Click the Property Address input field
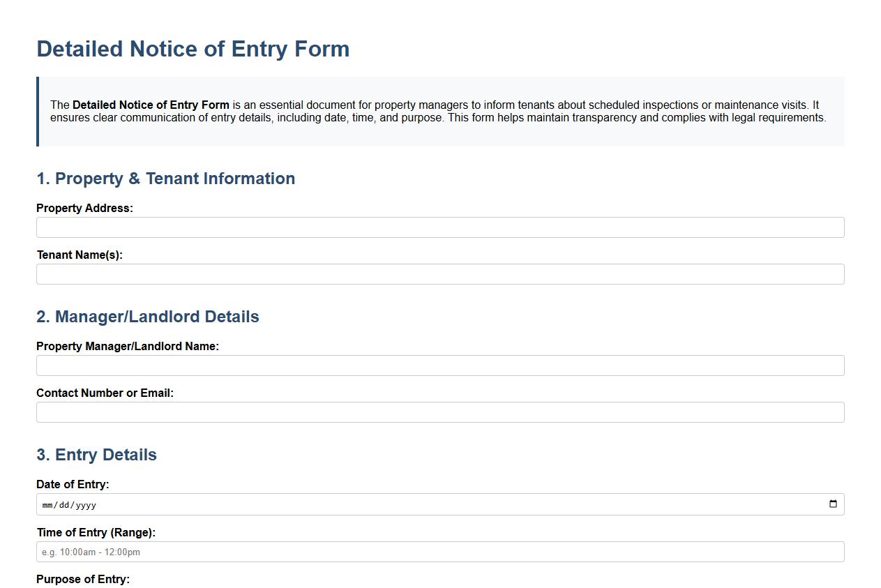The width and height of the screenshot is (881, 588). [x=439, y=227]
